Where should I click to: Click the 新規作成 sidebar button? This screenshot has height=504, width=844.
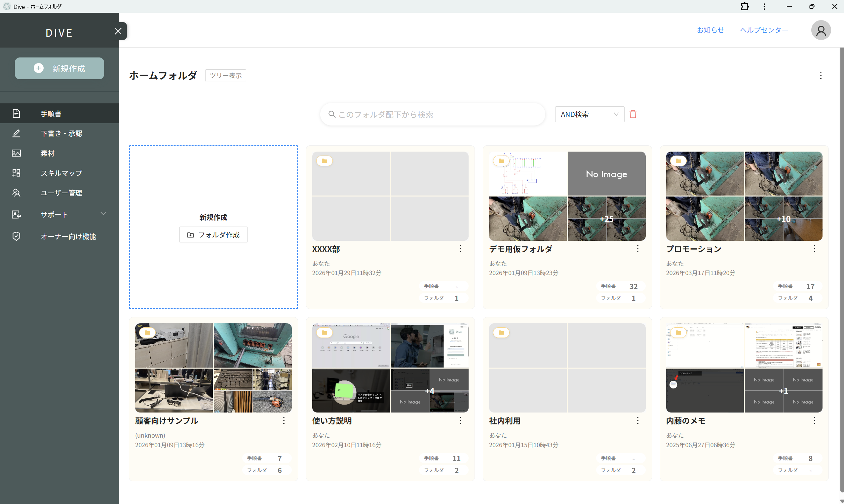click(x=59, y=68)
